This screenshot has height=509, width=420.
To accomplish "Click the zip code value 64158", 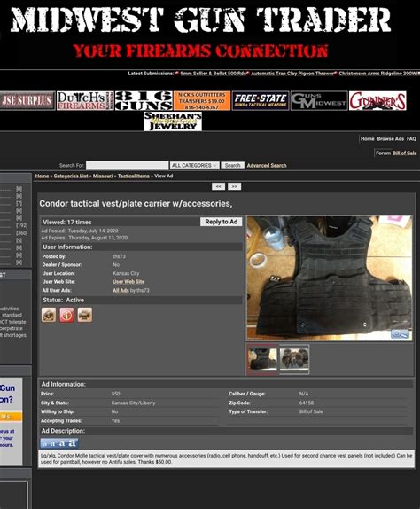I will [307, 403].
